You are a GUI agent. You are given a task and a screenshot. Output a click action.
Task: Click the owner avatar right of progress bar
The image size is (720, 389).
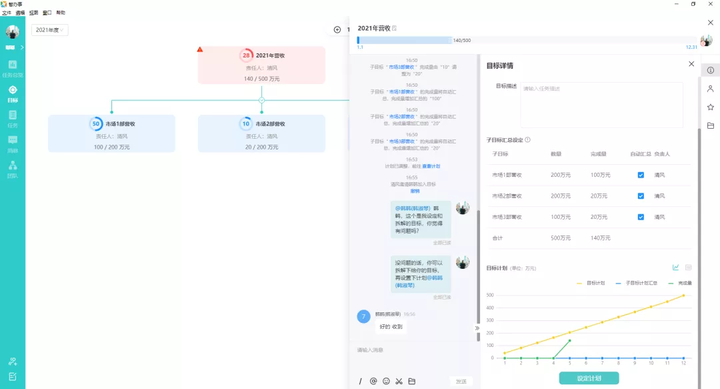[706, 40]
